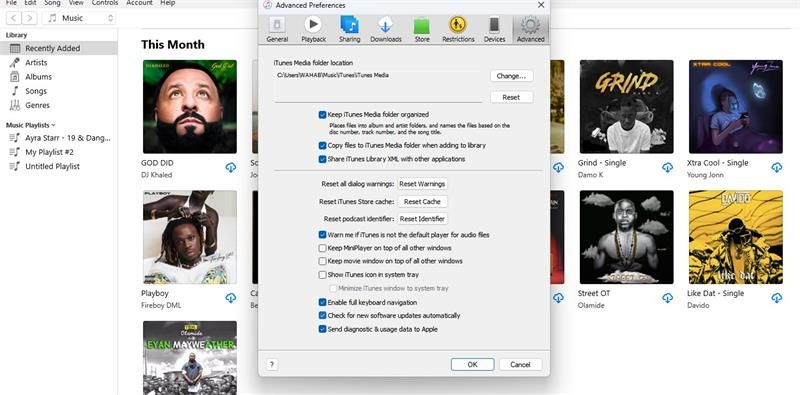Open the Edit menu

(x=30, y=3)
